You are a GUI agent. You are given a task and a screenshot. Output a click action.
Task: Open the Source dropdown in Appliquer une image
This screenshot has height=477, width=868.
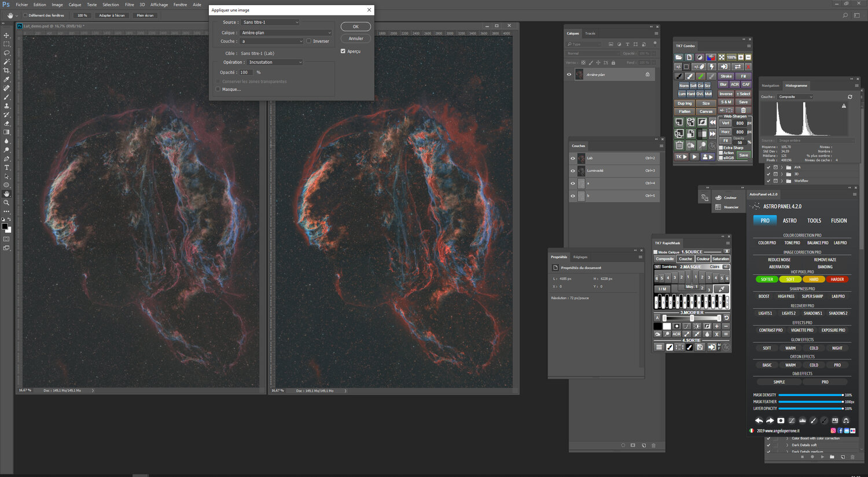pos(270,22)
